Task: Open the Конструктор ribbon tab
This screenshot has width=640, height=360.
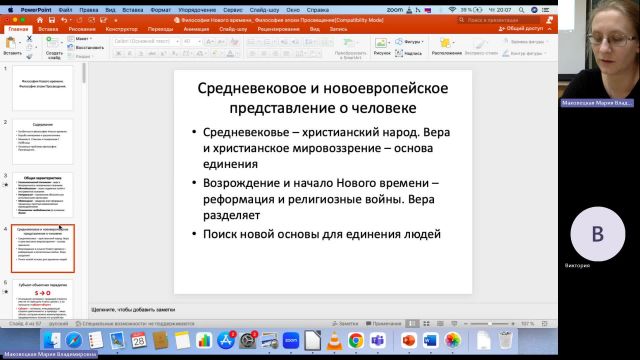Action: (x=121, y=29)
